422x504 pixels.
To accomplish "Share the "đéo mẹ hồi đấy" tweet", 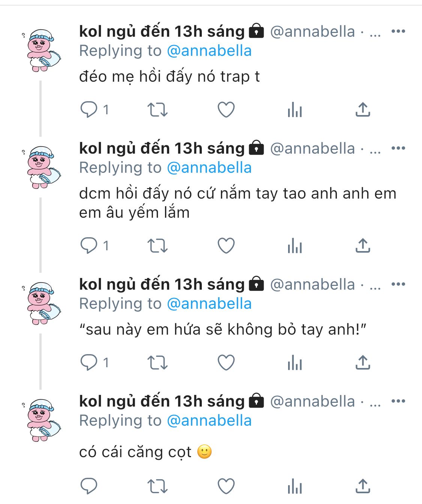I will tap(363, 110).
